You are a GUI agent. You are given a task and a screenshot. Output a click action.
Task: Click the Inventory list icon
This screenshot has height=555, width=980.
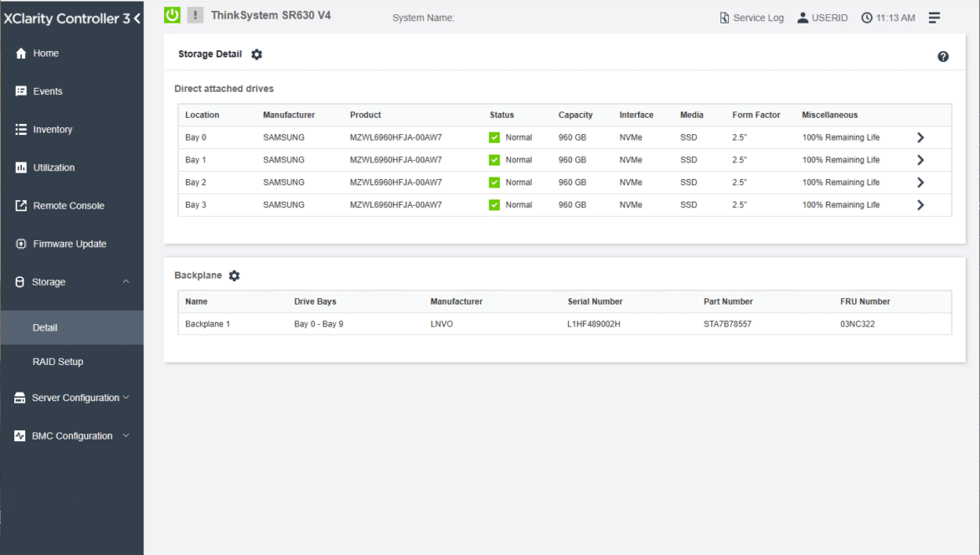[x=21, y=129]
